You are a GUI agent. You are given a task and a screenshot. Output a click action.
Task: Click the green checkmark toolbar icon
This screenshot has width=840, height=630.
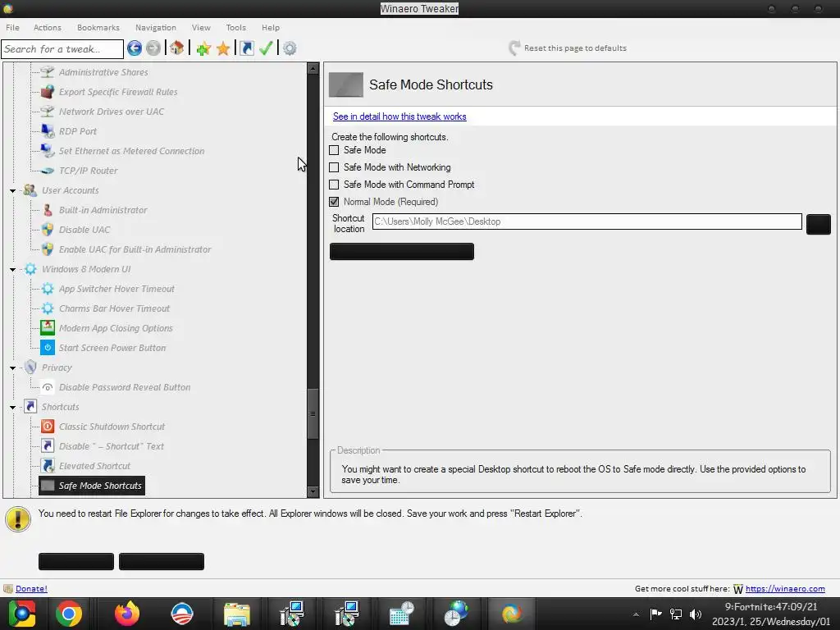pyautogui.click(x=266, y=48)
